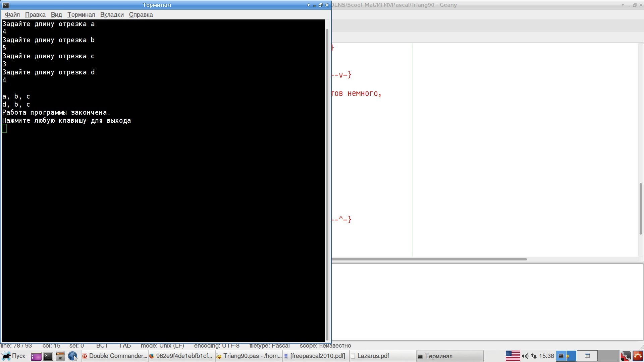Open the Пуск start menu
The image size is (644, 362).
(x=13, y=356)
